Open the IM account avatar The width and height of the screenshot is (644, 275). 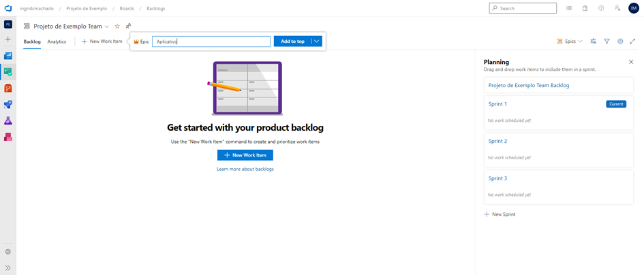tap(634, 8)
